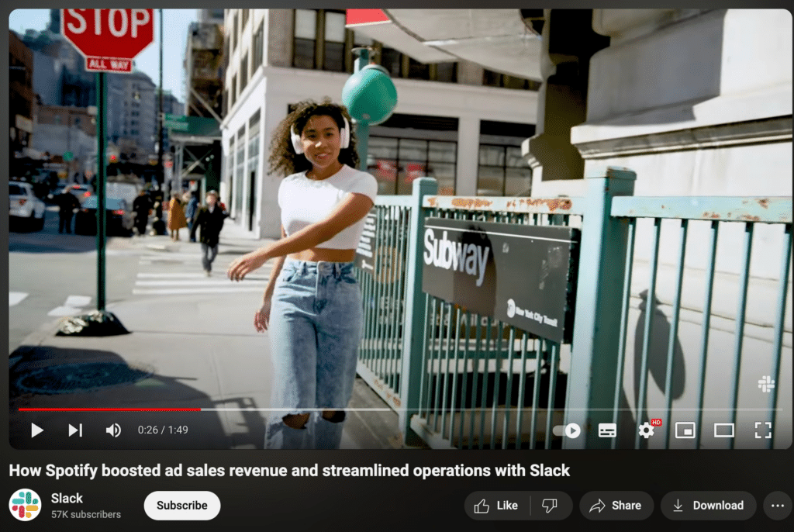Image resolution: width=794 pixels, height=532 pixels.
Task: Like the video
Action: [x=497, y=506]
